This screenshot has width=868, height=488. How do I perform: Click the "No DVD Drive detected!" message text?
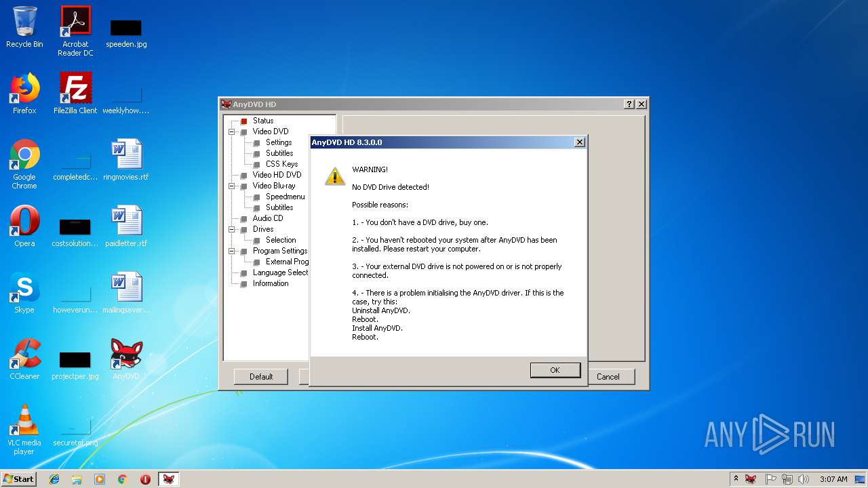click(x=391, y=187)
